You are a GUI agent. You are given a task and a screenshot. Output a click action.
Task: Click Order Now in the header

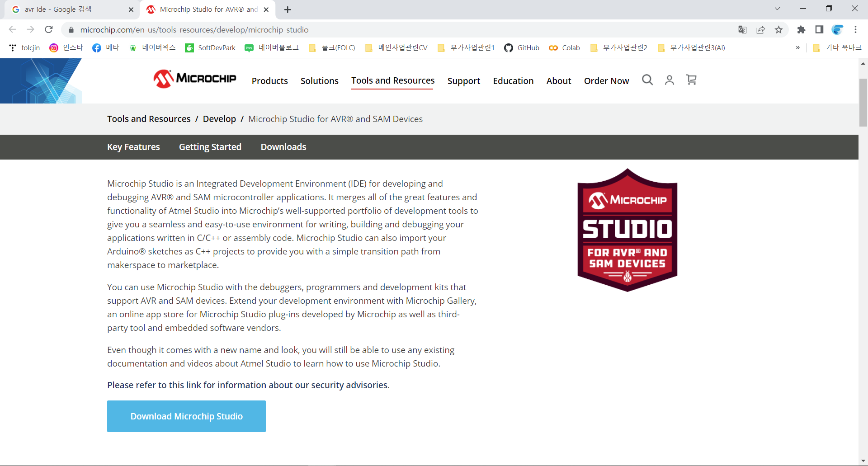point(606,81)
